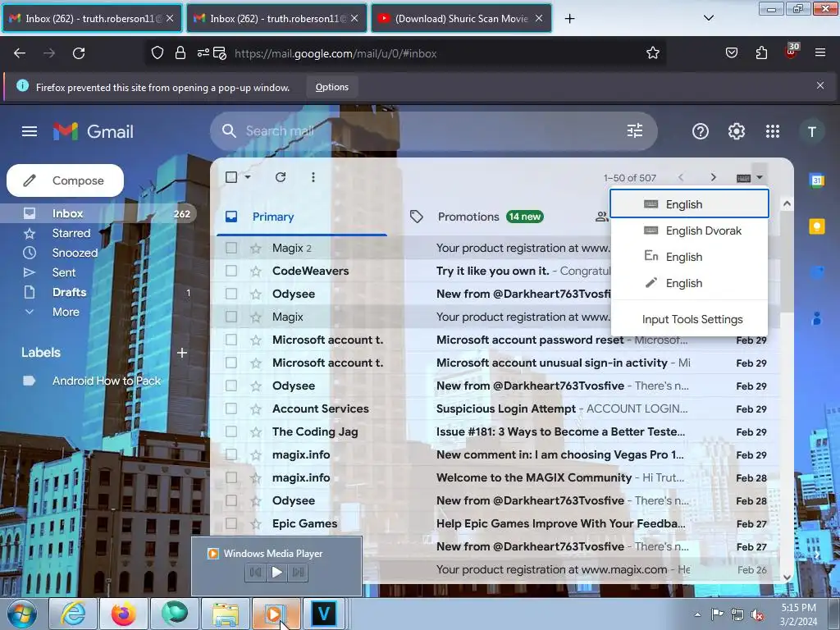
Task: Open Google apps grid
Action: tap(773, 131)
